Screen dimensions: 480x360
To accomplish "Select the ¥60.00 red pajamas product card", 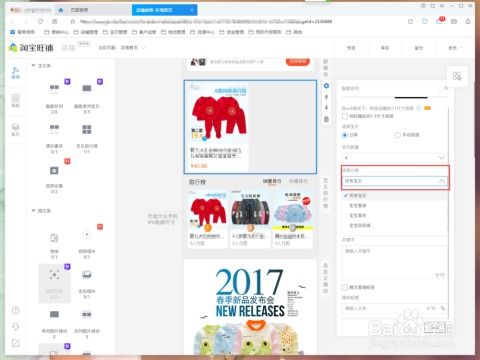I will [218, 127].
